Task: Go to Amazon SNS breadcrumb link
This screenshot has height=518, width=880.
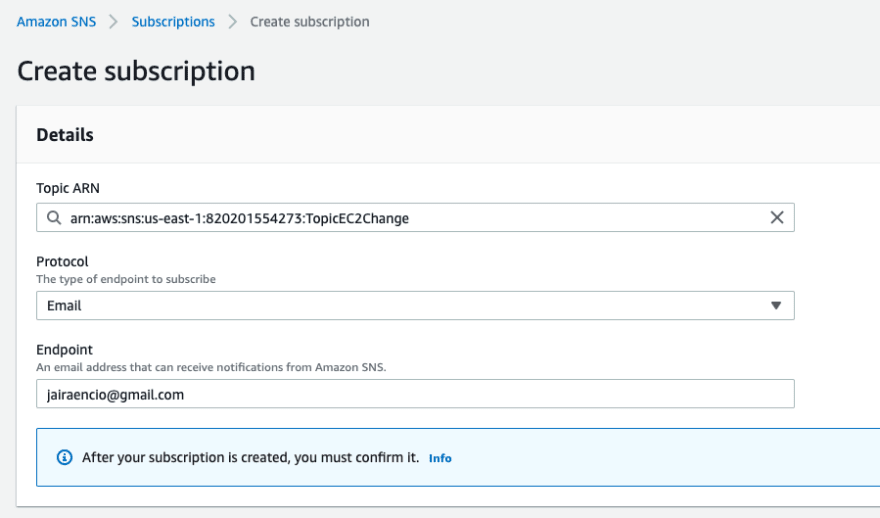Action: [56, 22]
